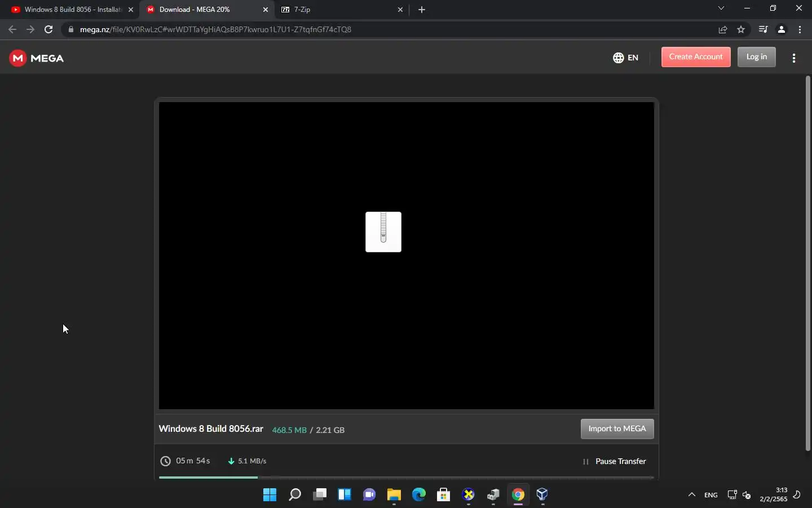Viewport: 812px width, 508px height.
Task: Click the 5.1 MB/s speed text
Action: coord(252,461)
